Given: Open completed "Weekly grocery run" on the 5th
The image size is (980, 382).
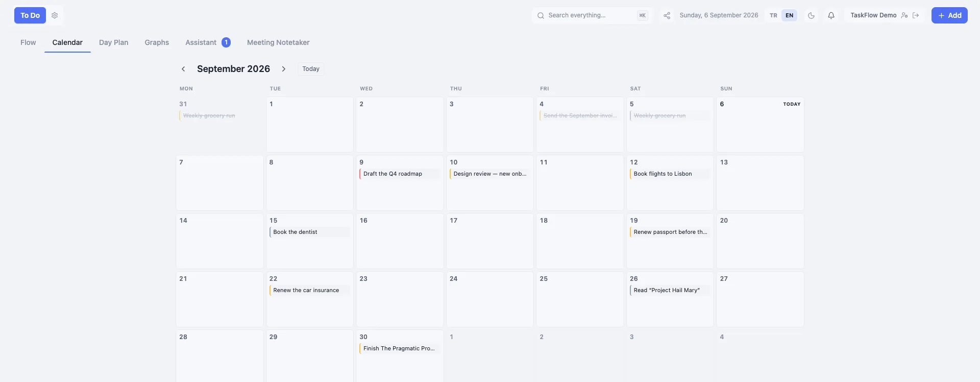Looking at the screenshot, I should tap(670, 115).
